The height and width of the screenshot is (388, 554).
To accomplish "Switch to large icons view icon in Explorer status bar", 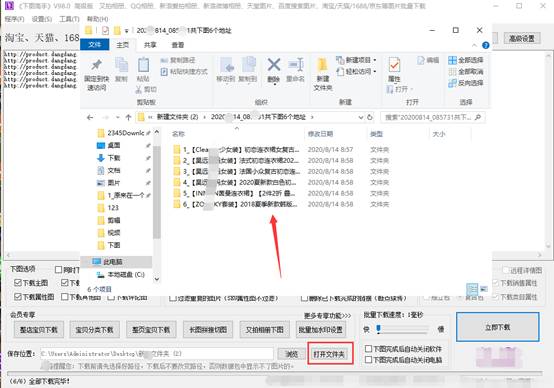I will point(483,289).
